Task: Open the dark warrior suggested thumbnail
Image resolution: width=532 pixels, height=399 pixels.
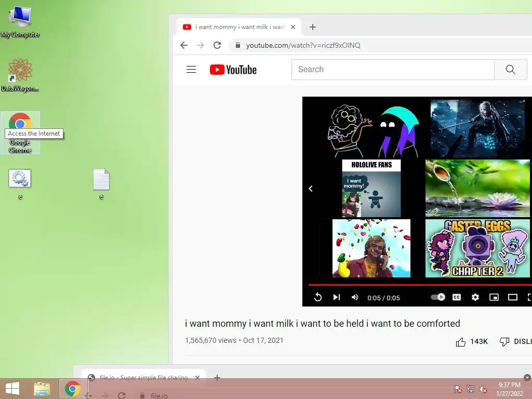Action: (477, 128)
